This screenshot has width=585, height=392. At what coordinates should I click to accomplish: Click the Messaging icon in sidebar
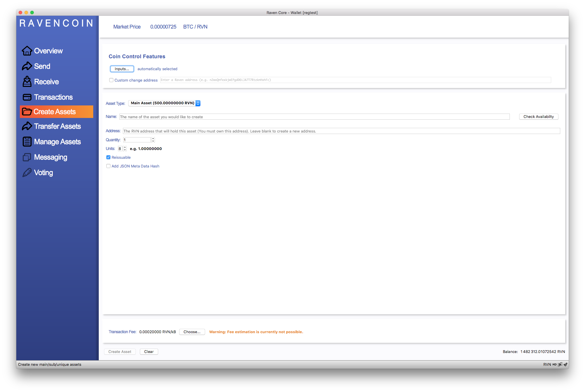coord(27,157)
